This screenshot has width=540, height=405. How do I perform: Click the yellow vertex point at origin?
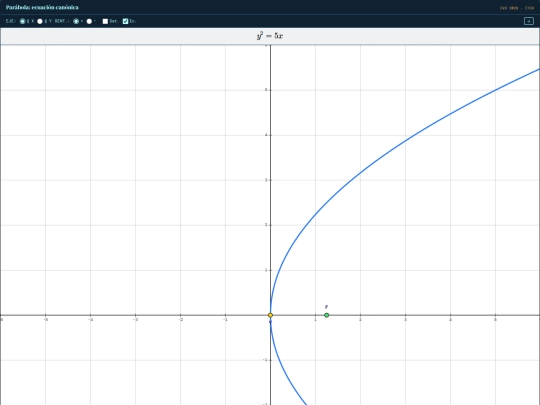point(270,315)
